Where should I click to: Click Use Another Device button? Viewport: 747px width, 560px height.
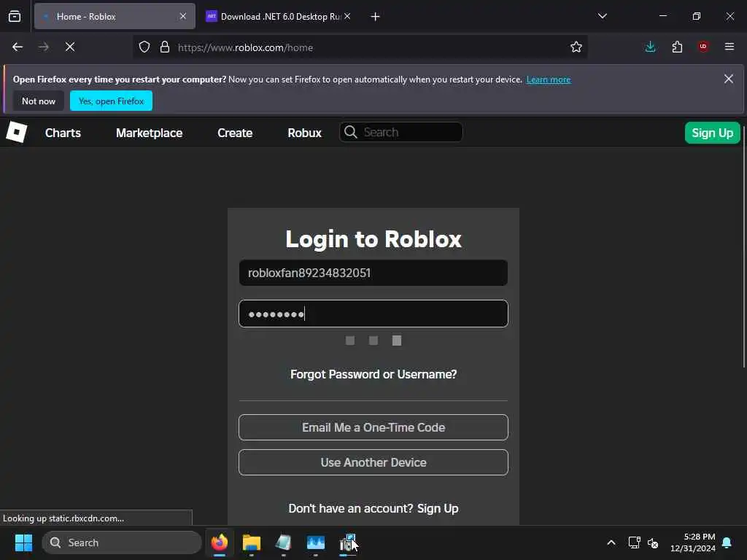tap(373, 462)
